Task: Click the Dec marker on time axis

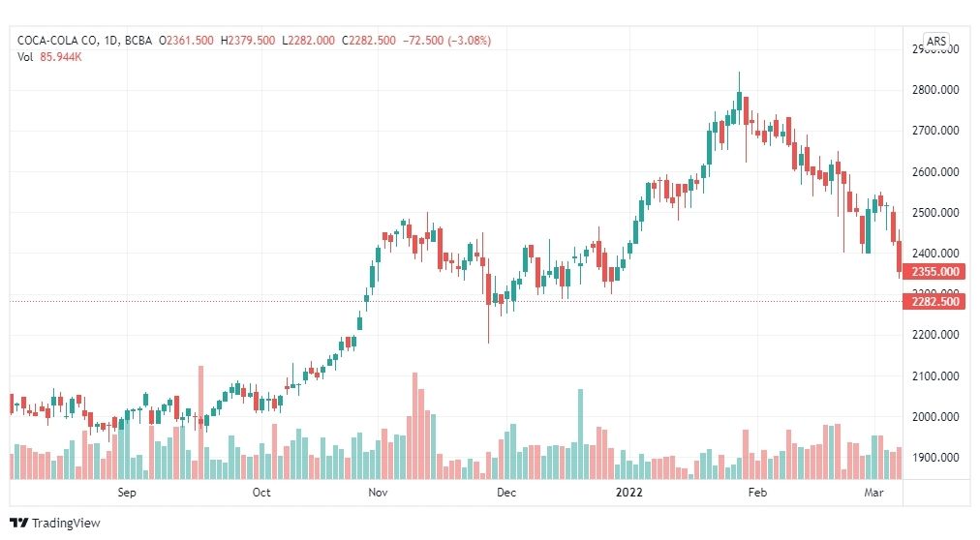Action: click(x=506, y=493)
